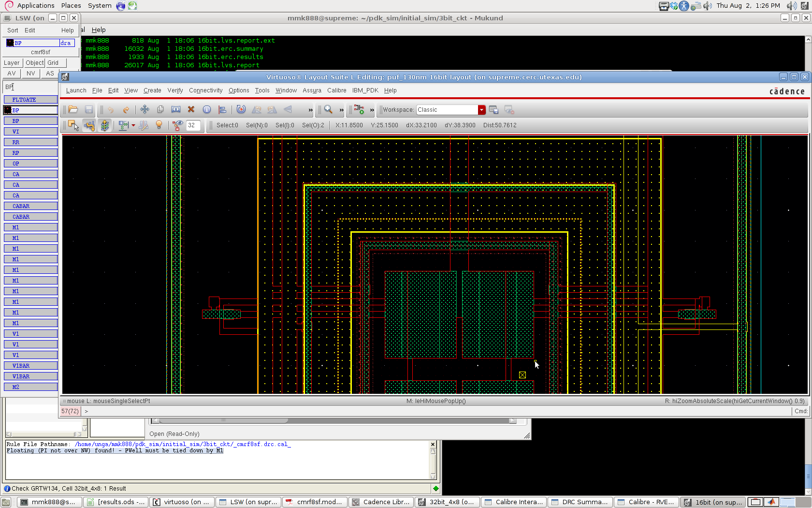812x508 pixels.
Task: Click the display stop level field showing 32
Action: pos(193,125)
